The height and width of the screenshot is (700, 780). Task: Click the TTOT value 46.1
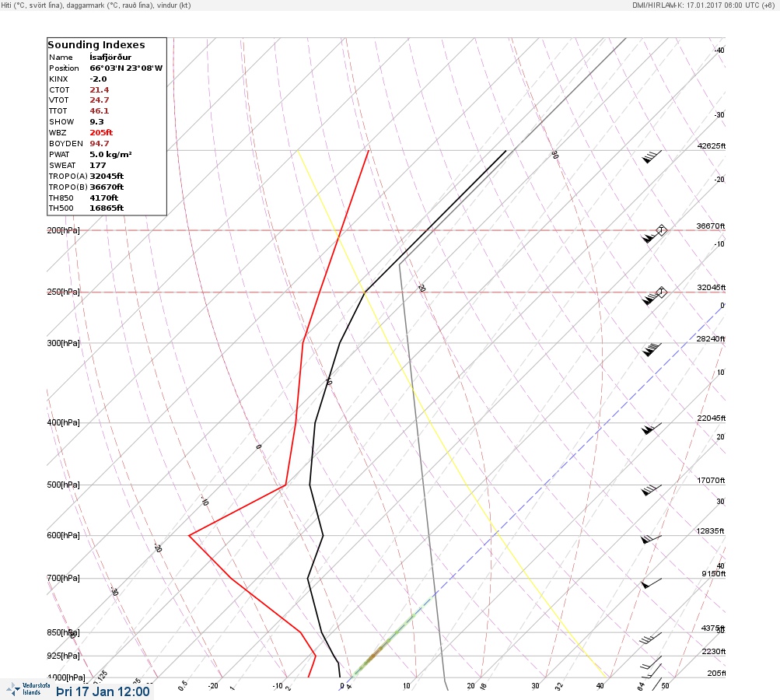pyautogui.click(x=100, y=111)
